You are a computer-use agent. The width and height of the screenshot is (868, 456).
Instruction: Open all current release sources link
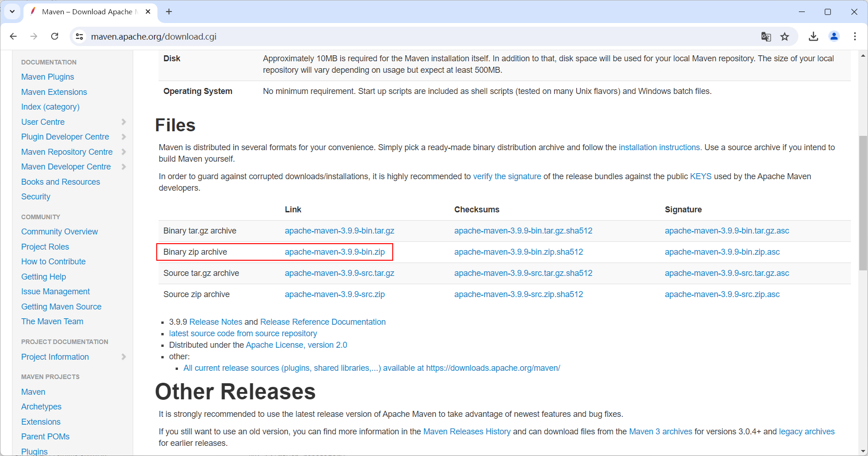point(372,368)
